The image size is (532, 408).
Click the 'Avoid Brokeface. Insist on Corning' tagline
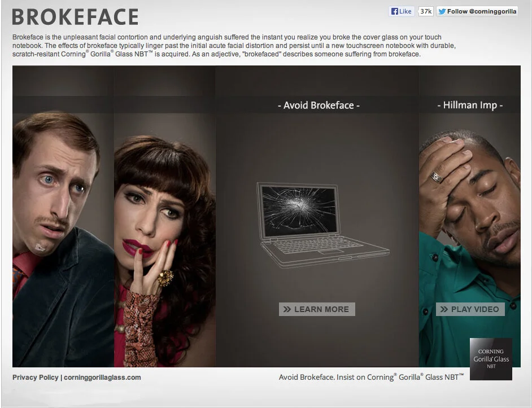pos(371,377)
